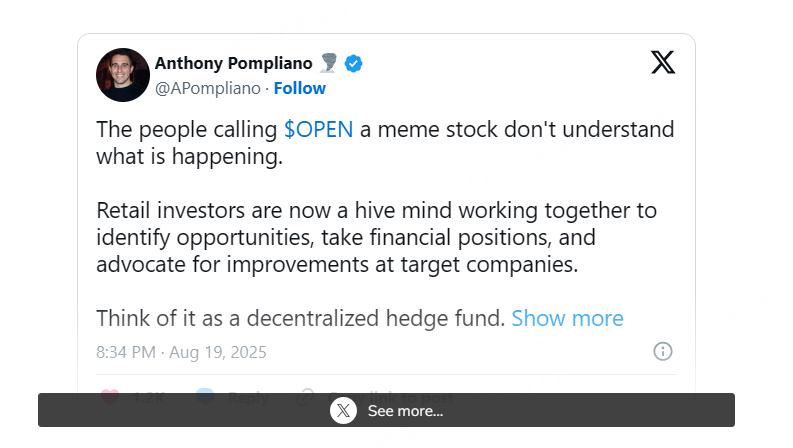
Task: Click Anthony Pompliano's profile picture
Action: coord(123,75)
